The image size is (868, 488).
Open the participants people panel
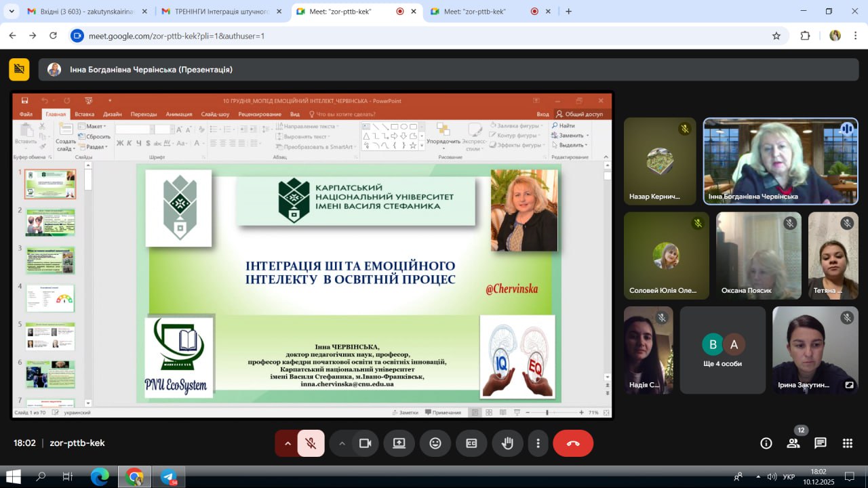click(x=793, y=443)
